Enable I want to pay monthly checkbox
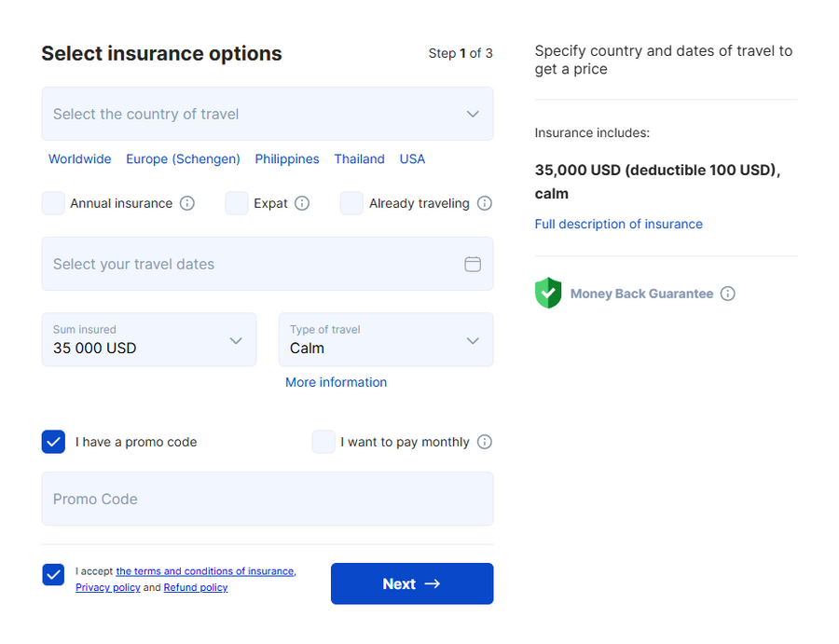 [323, 442]
